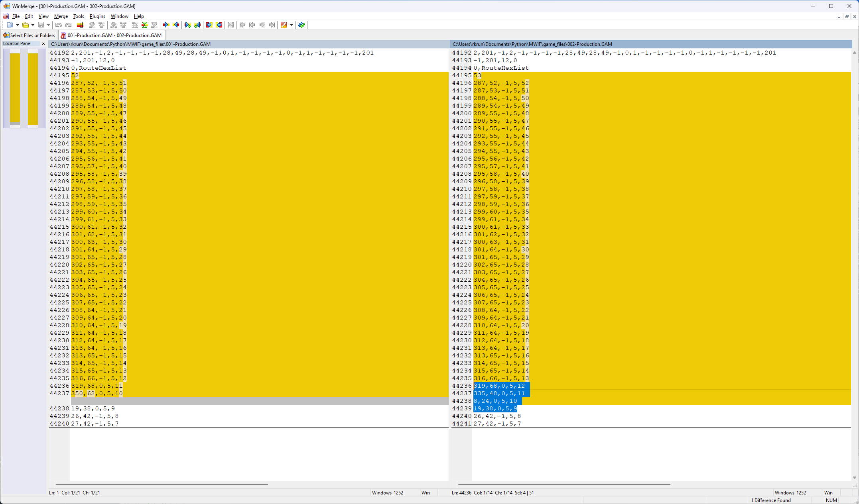The image size is (859, 504).
Task: Expand the Open recent files dropdown arrow
Action: [33, 25]
